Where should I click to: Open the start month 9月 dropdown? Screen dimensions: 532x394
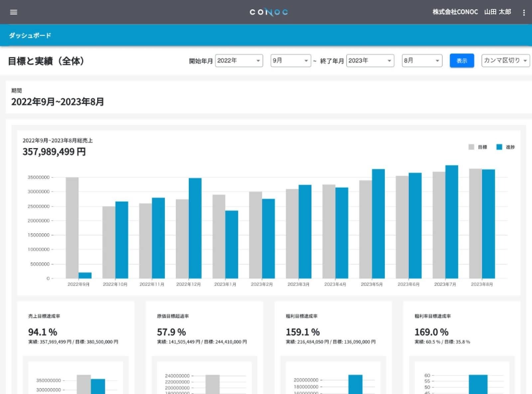click(x=291, y=60)
